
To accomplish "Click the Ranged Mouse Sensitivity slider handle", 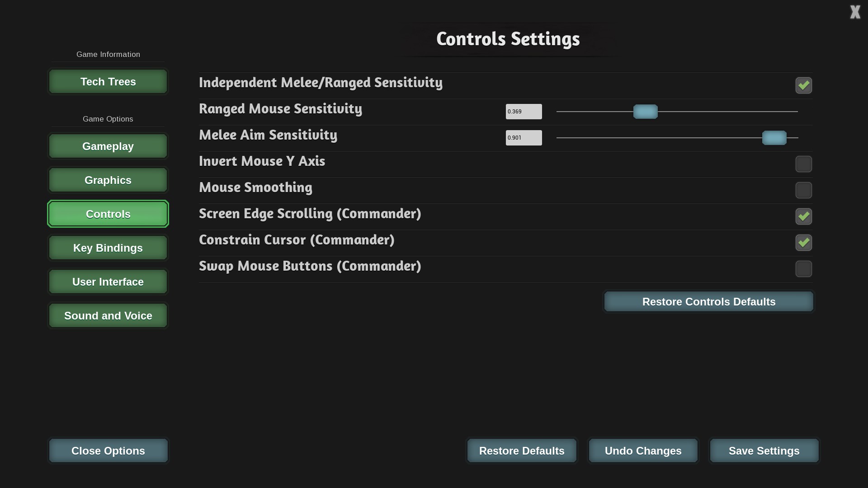I will coord(645,112).
